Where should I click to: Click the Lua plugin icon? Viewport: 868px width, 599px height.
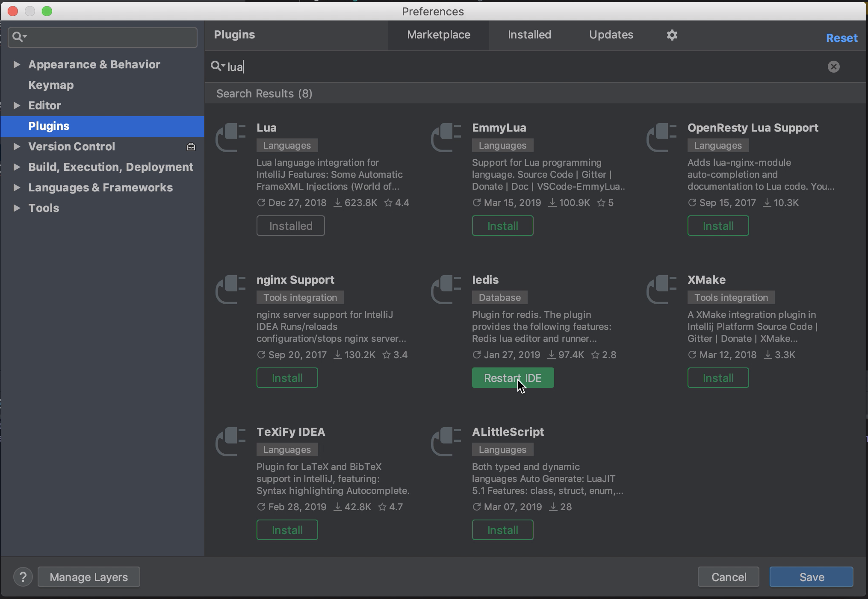point(231,138)
